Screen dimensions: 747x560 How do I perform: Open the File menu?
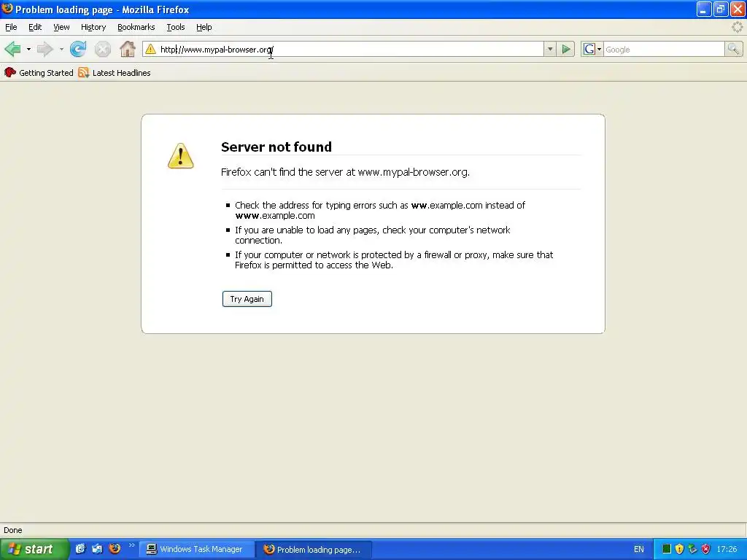[11, 27]
